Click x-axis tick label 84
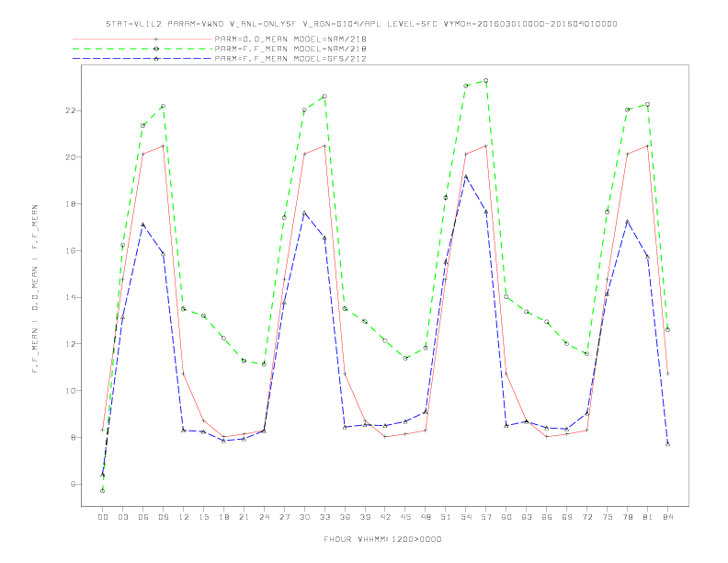Screen dimensions: 728x563 point(667,517)
